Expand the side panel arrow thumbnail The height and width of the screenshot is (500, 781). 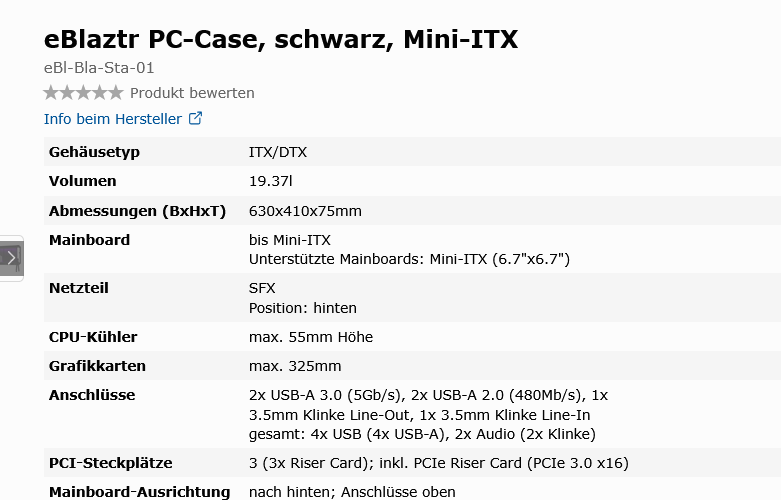11,258
